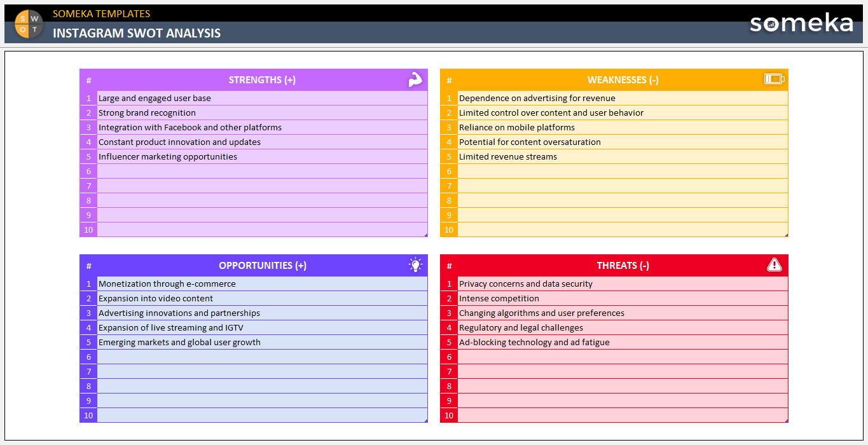Select 'Privacy concerns and data security' cell
The height and width of the screenshot is (445, 868).
(x=623, y=284)
